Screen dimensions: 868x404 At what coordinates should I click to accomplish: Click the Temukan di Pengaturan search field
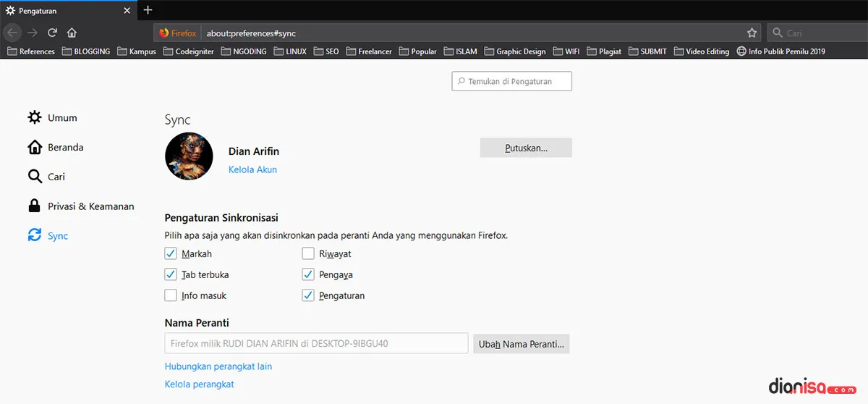pyautogui.click(x=512, y=82)
